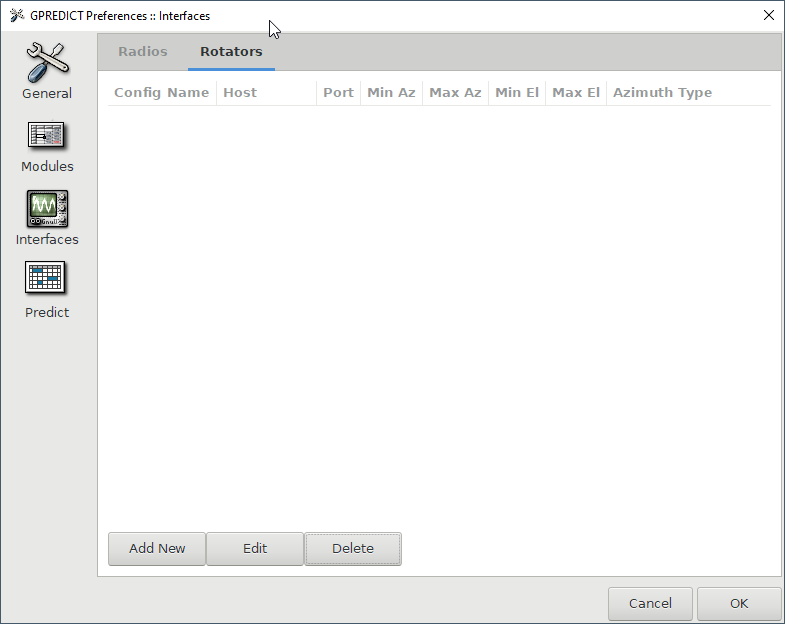The image size is (785, 624).
Task: Select the Interfaces oscilloscope icon
Action: pyautogui.click(x=48, y=208)
